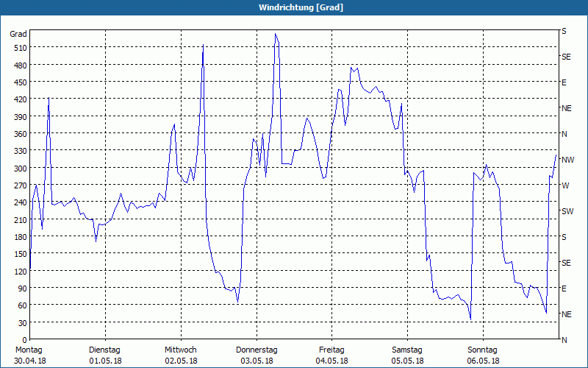Select the 360 y-axis value
Image resolution: width=588 pixels, height=368 pixels.
click(x=21, y=134)
